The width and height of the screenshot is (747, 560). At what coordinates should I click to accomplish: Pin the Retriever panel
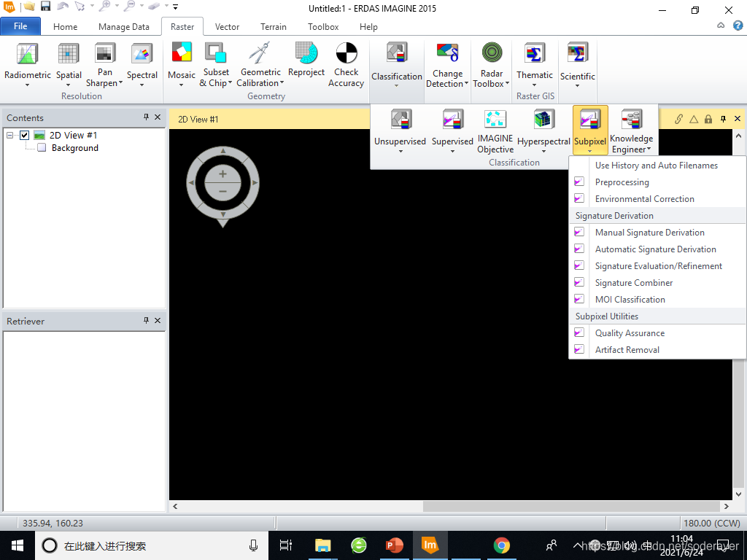point(146,321)
